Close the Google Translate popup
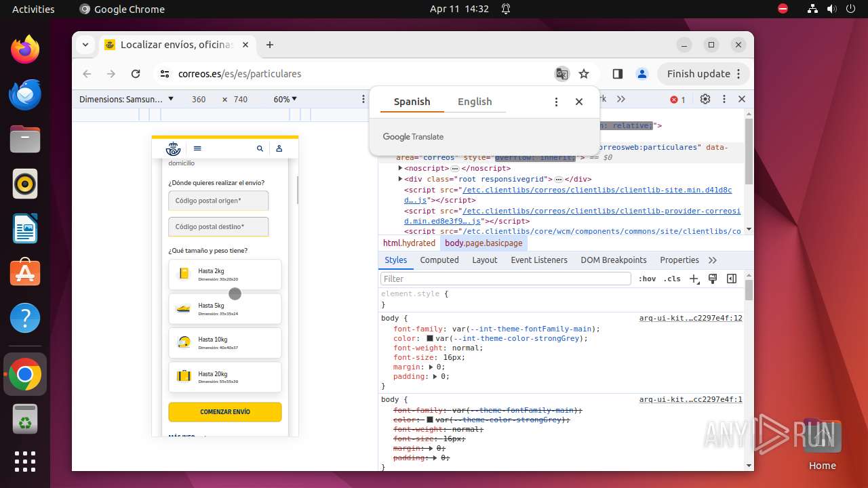Screen dimensions: 868x488 pyautogui.click(x=579, y=102)
